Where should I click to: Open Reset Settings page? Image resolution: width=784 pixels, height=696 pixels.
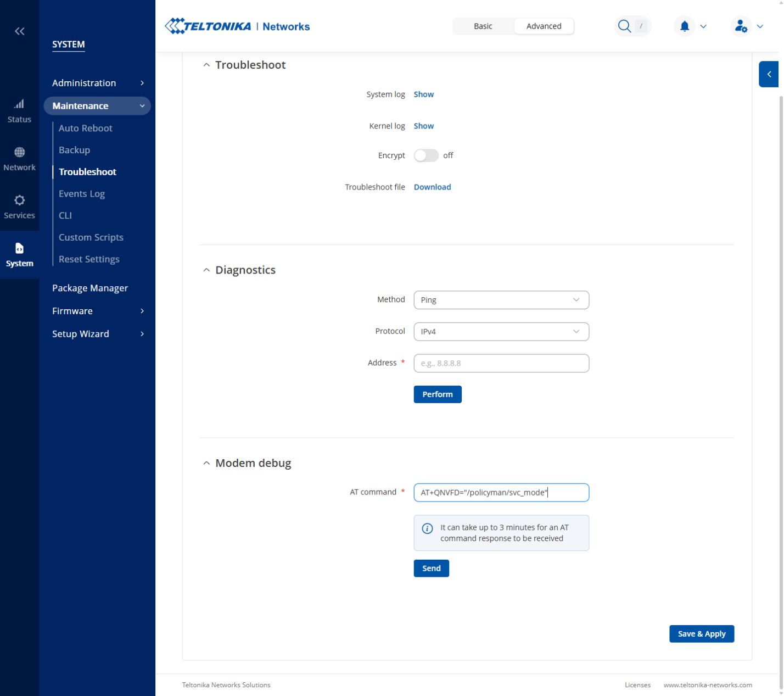(x=89, y=259)
